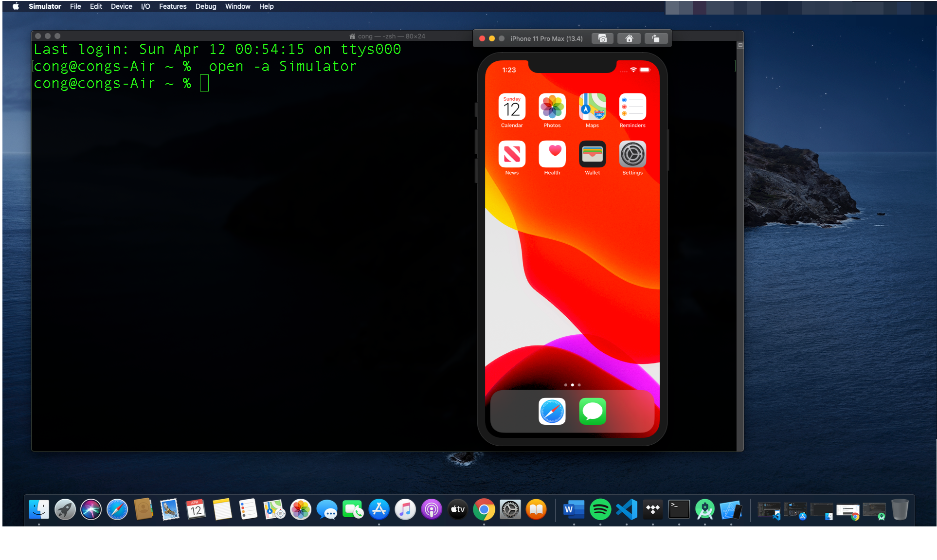This screenshot has height=560, width=937.
Task: Launch Safari from the iPhone dock
Action: [552, 412]
